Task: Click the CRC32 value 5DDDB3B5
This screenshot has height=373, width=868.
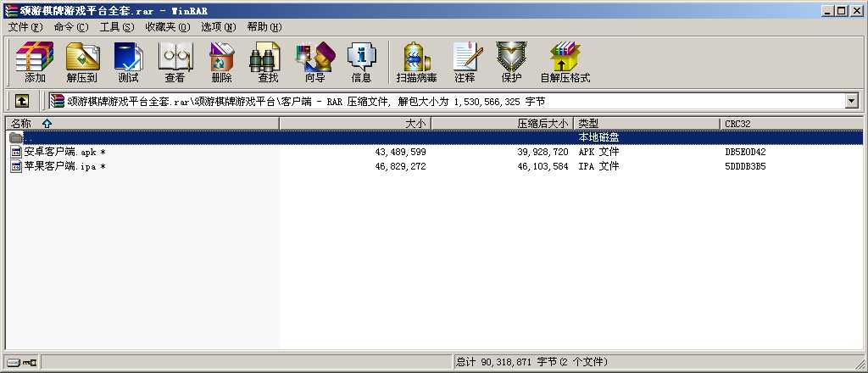Action: click(x=745, y=166)
